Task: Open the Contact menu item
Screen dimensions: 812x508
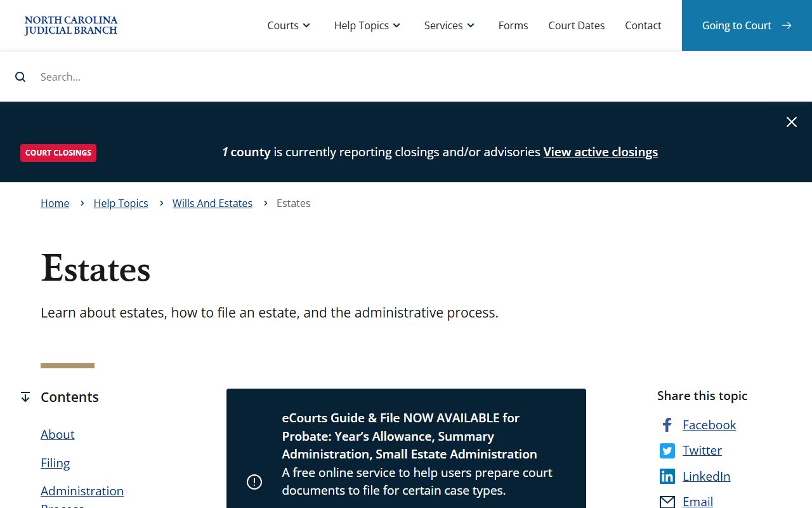Action: [643, 25]
